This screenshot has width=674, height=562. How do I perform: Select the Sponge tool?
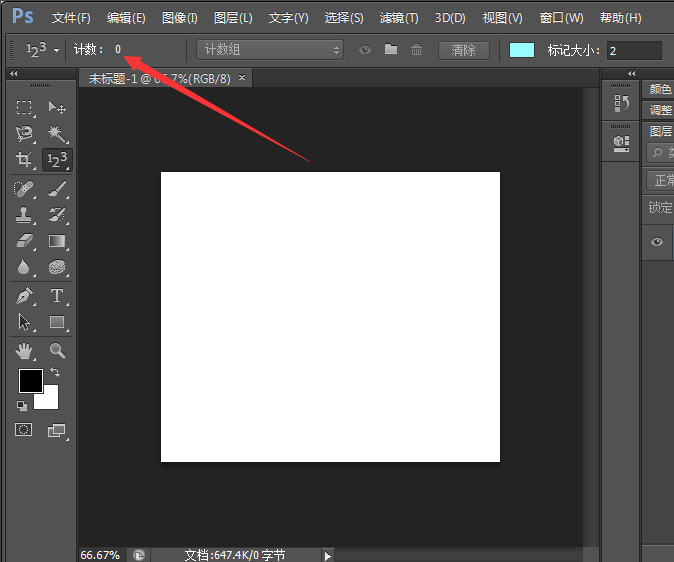pyautogui.click(x=57, y=267)
